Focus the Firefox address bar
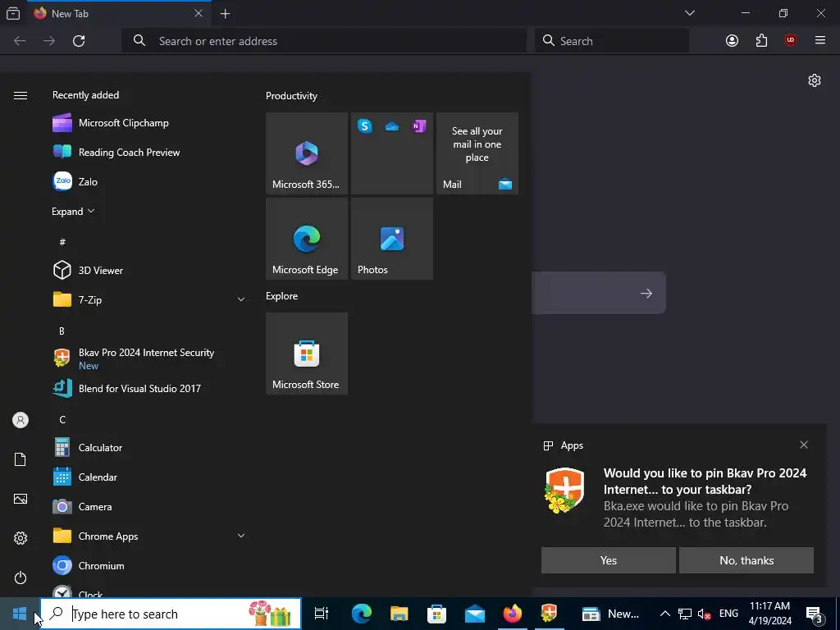The width and height of the screenshot is (840, 630). click(x=324, y=41)
